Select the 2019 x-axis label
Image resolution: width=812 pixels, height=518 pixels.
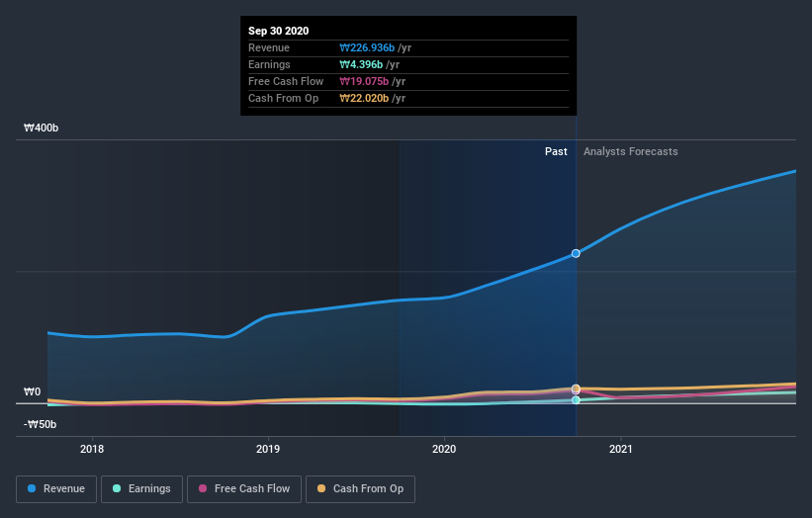coord(268,449)
